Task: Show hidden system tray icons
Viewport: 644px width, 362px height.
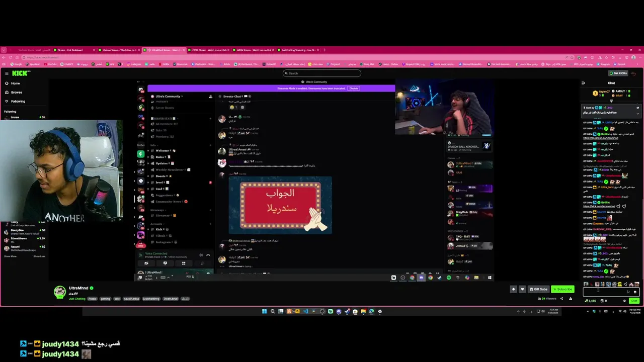Action: pos(588,311)
